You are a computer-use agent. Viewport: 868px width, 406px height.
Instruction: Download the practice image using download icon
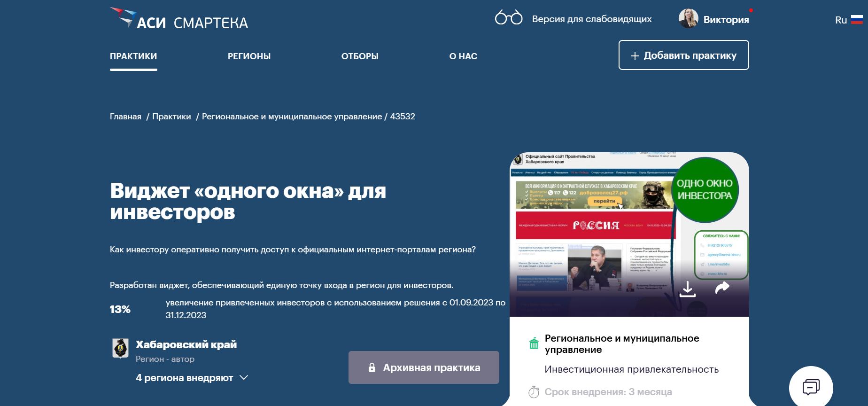click(x=688, y=289)
